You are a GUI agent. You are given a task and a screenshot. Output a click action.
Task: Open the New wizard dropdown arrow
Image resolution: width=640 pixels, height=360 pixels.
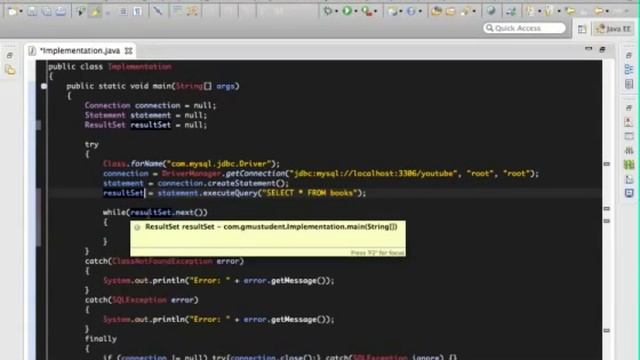[21, 11]
